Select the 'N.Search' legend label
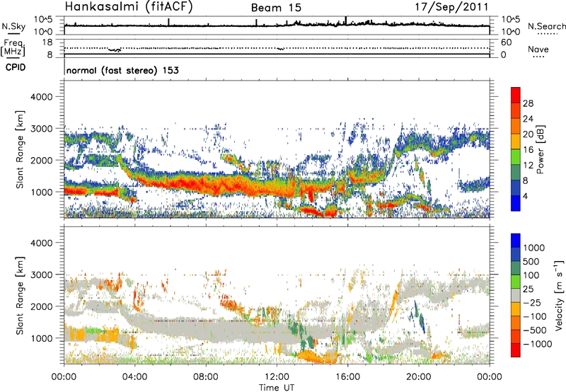The image size is (566, 392). 546,26
